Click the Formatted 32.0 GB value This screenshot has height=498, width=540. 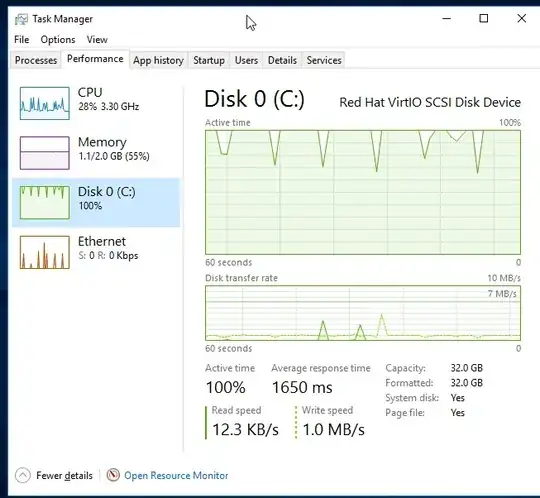[x=467, y=383]
